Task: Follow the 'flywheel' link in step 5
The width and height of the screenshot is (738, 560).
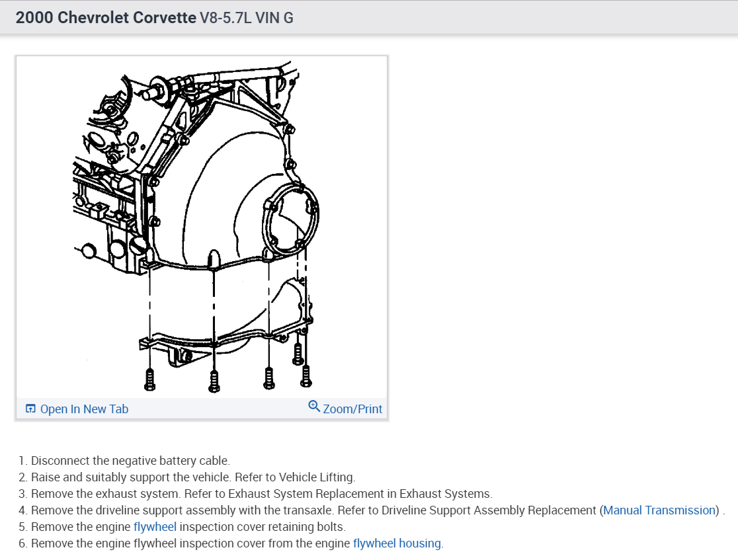Action: (155, 526)
